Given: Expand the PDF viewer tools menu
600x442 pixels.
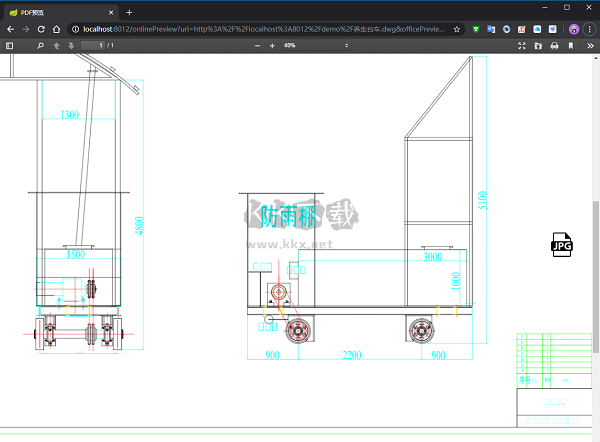Looking at the screenshot, I should 588,46.
